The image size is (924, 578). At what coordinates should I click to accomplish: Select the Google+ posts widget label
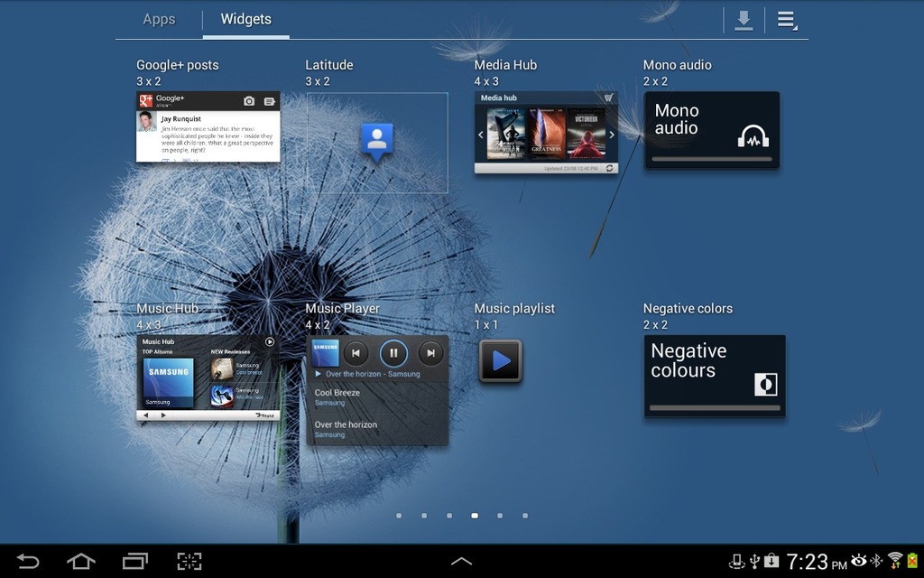(x=178, y=65)
